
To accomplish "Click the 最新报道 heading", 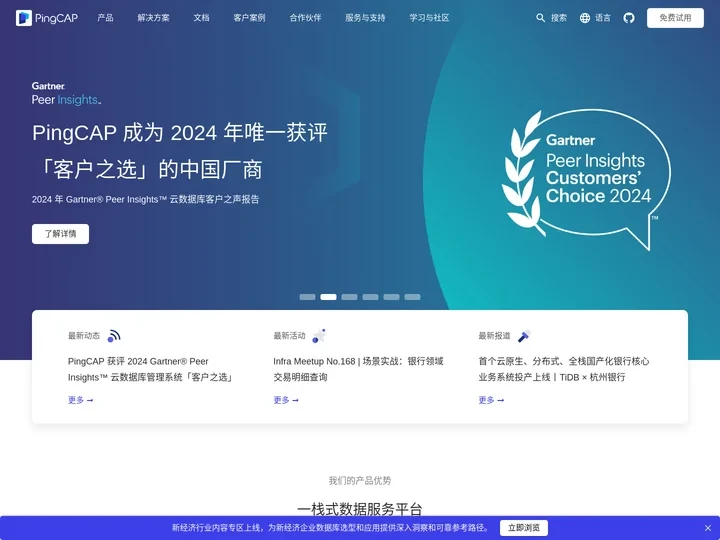I will [x=494, y=336].
